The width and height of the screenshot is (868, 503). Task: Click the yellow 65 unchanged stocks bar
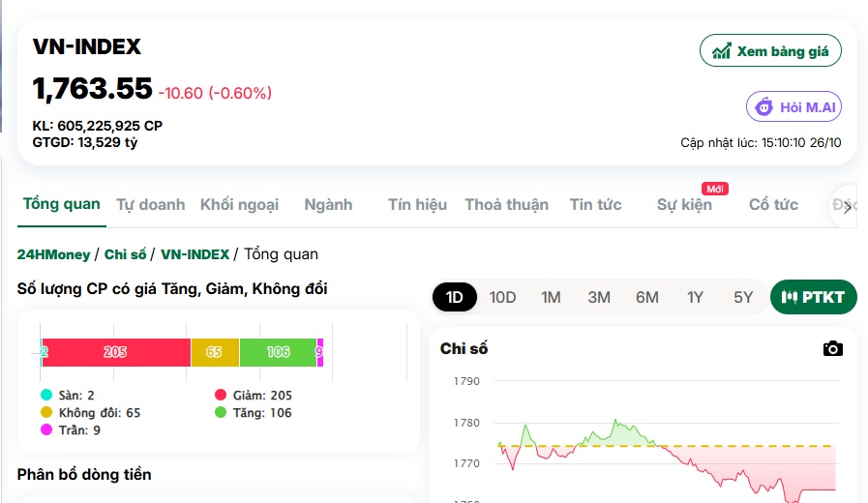coord(215,352)
